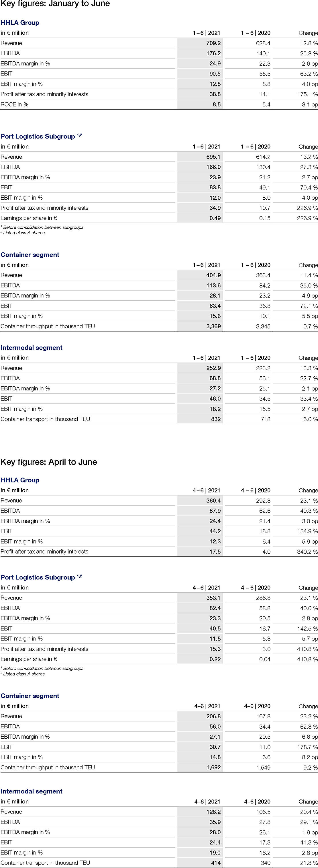Select the earnings per share value 0.22
The height and width of the screenshot is (868, 318).
coord(215,659)
